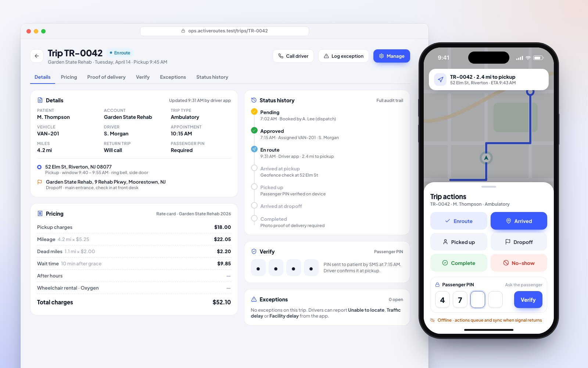The image size is (588, 368).
Task: Click the Details card document icon
Action: [40, 100]
